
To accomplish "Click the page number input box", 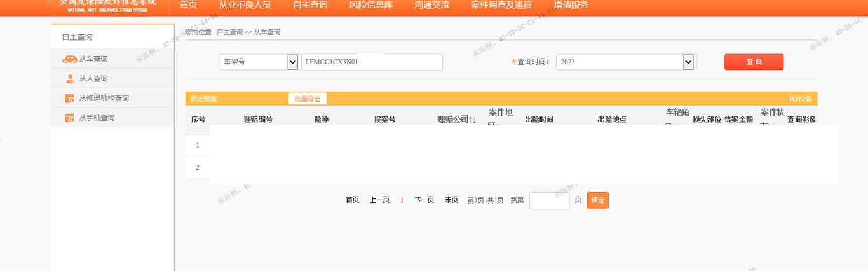I will [549, 200].
